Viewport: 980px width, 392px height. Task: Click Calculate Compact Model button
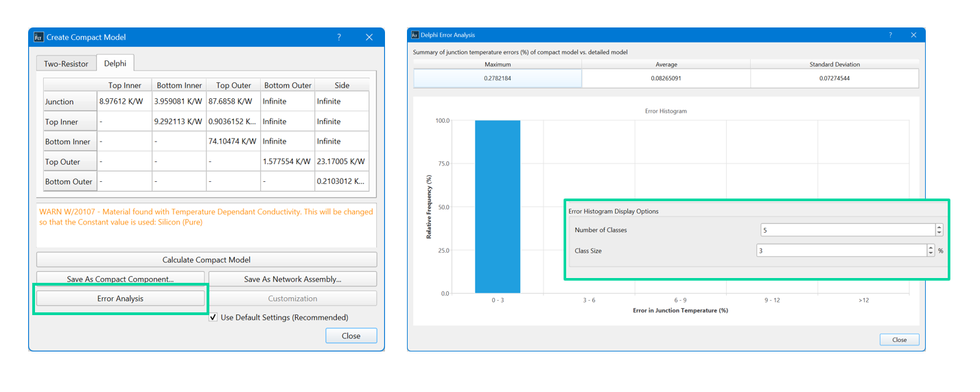coord(207,260)
